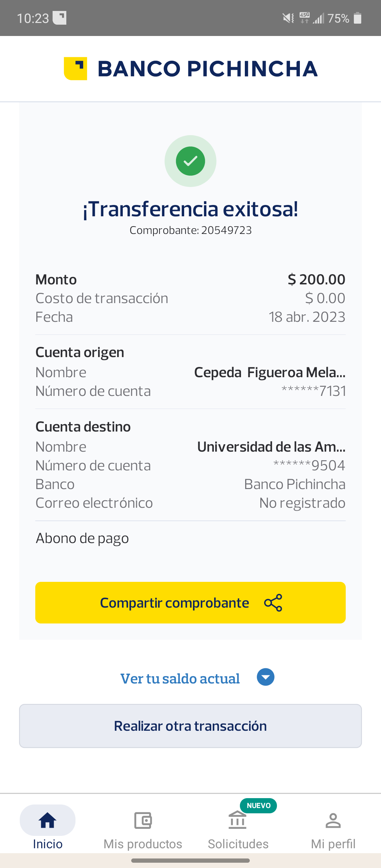Open the Mi perfil person icon
Screen dimensions: 381x868
tap(333, 820)
